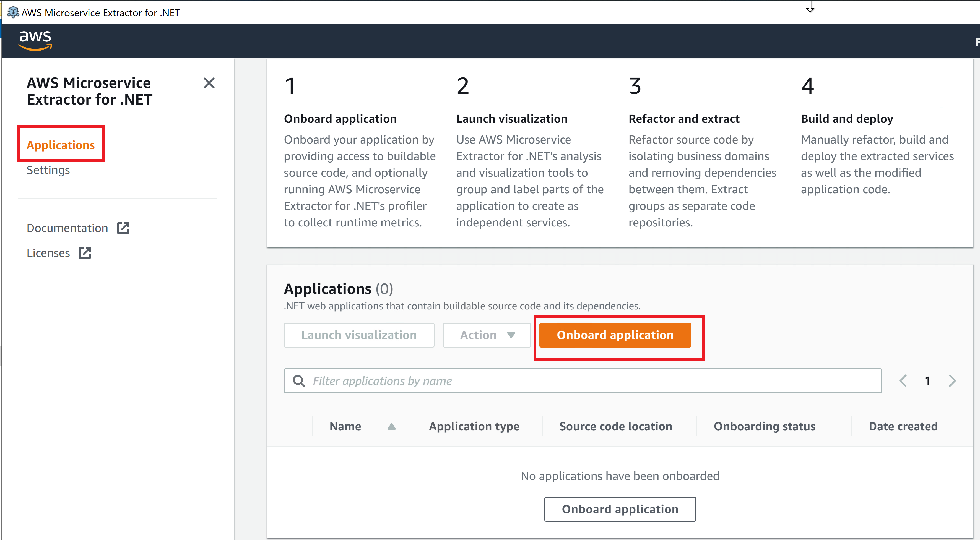
Task: Expand the Action menu arrow
Action: (x=511, y=335)
